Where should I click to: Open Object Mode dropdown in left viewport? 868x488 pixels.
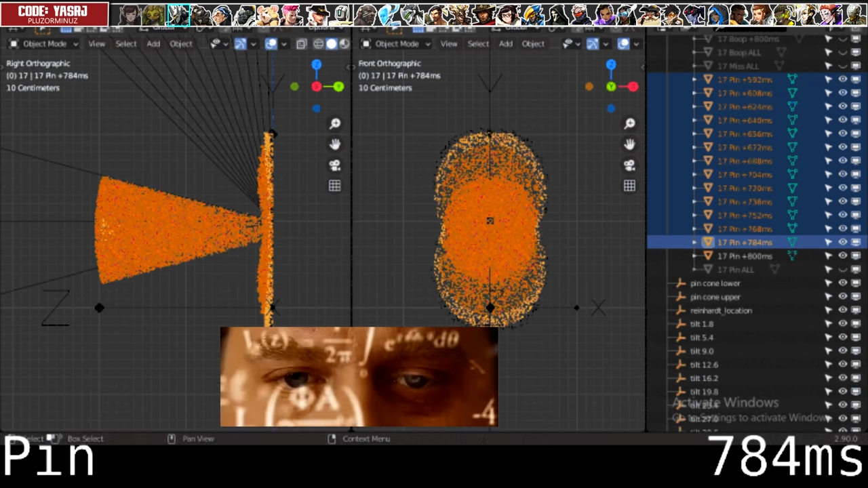coord(45,43)
